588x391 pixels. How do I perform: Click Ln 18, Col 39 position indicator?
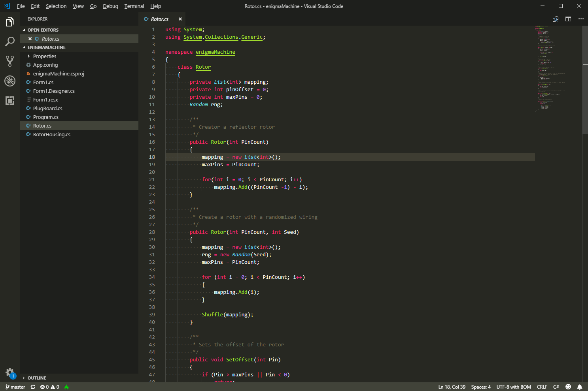(x=452, y=387)
